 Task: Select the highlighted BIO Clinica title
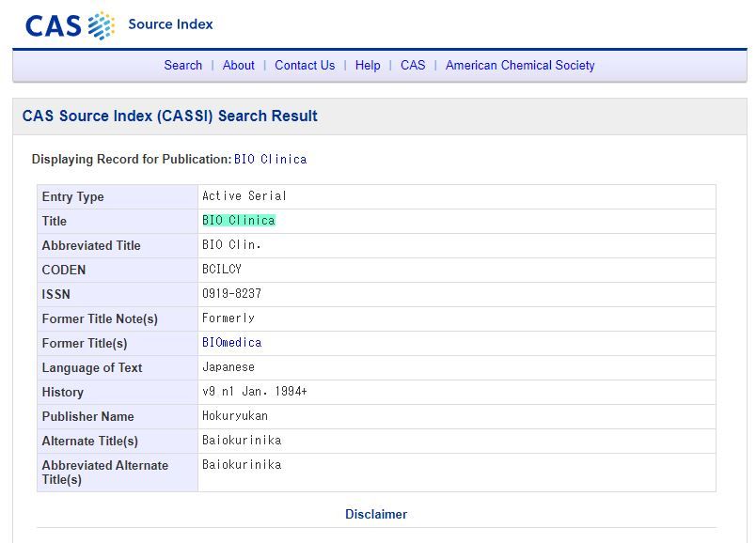coord(239,220)
